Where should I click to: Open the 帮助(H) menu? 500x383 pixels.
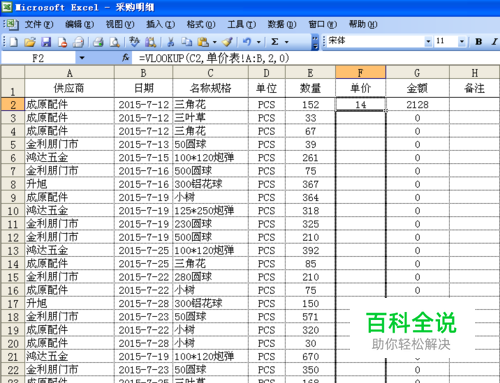click(x=363, y=24)
